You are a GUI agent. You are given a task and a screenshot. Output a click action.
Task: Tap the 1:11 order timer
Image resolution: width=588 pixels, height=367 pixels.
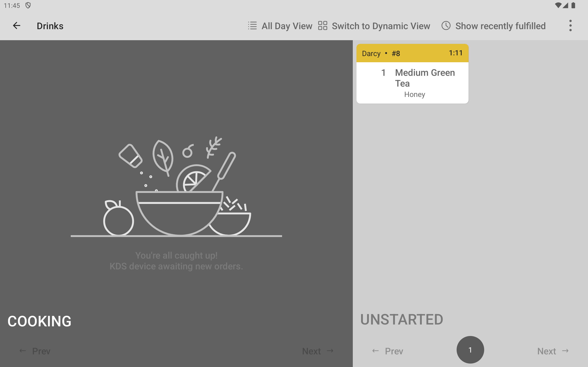[455, 53]
